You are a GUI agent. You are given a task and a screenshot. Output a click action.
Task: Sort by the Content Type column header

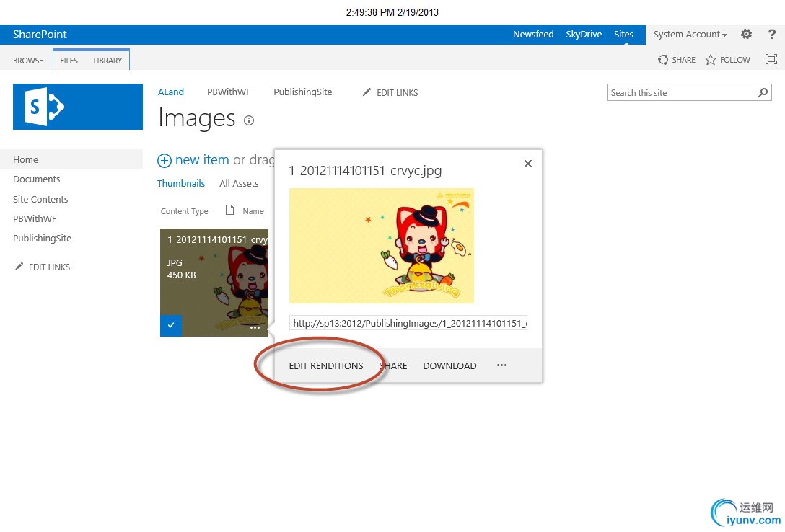pyautogui.click(x=184, y=211)
